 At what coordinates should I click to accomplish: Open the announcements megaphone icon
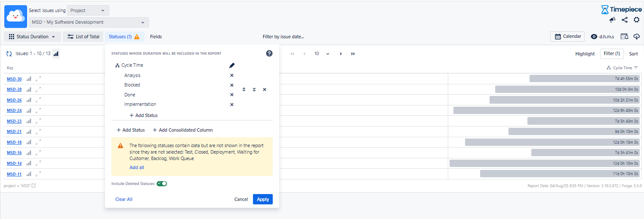pyautogui.click(x=613, y=20)
